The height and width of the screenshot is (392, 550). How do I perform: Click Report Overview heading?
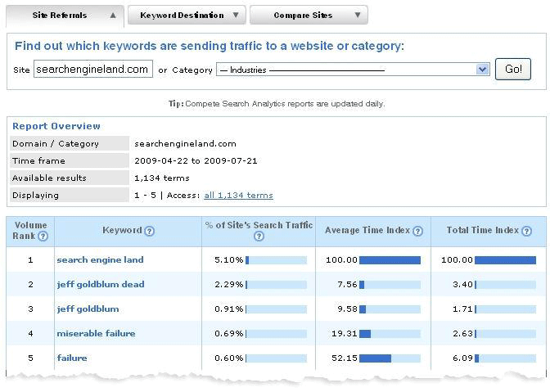point(56,126)
